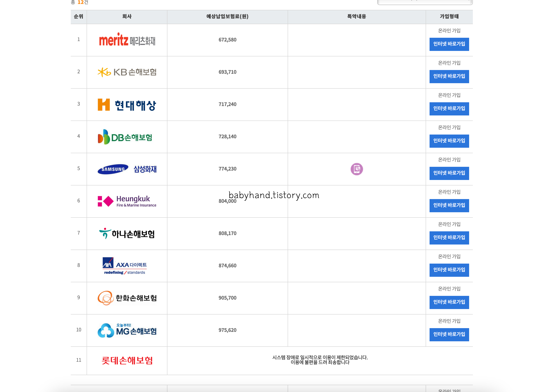Click the MG손해보험 logo
Image resolution: width=548 pixels, height=392 pixels.
127,330
